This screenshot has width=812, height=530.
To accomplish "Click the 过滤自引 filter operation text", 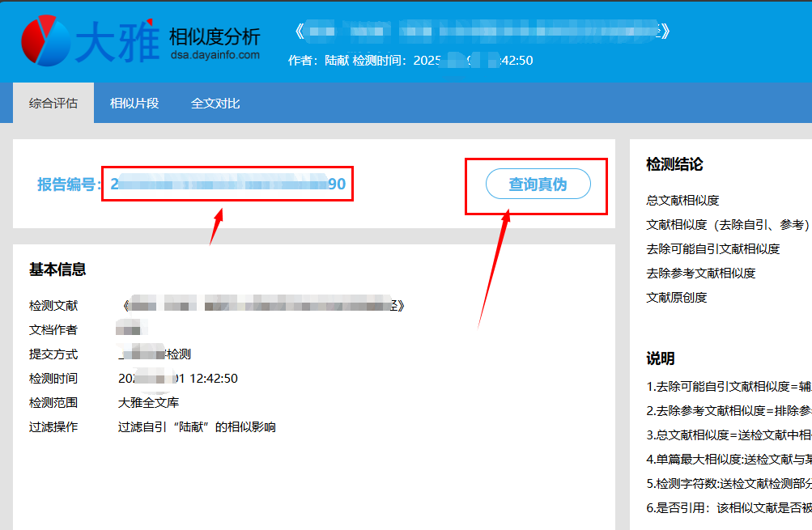I will (x=197, y=426).
